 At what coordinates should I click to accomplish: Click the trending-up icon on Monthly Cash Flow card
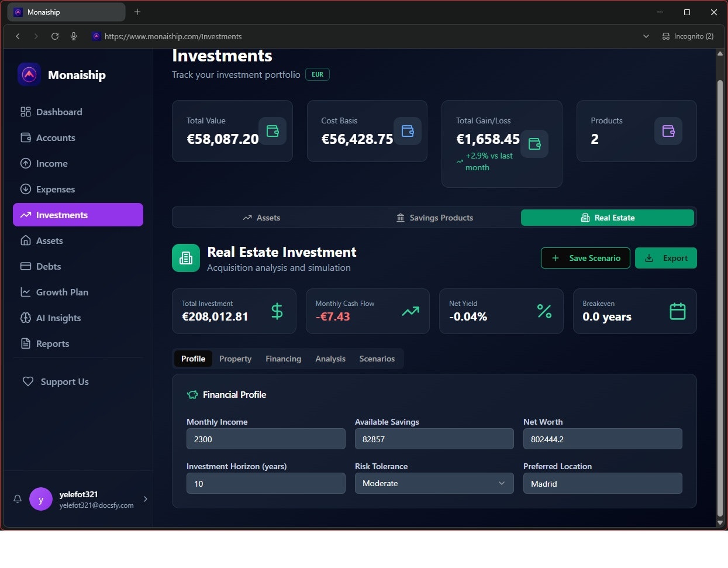pyautogui.click(x=410, y=311)
